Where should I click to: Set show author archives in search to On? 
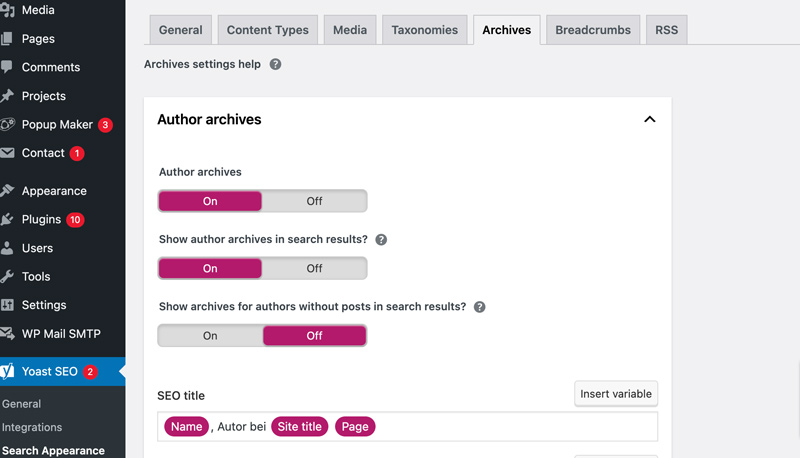pos(210,268)
